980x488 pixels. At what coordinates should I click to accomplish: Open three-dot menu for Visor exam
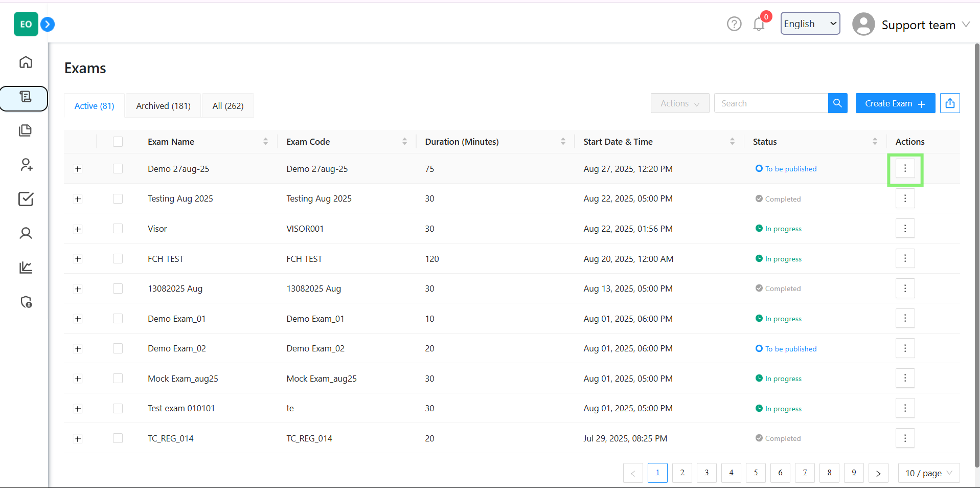coord(905,229)
